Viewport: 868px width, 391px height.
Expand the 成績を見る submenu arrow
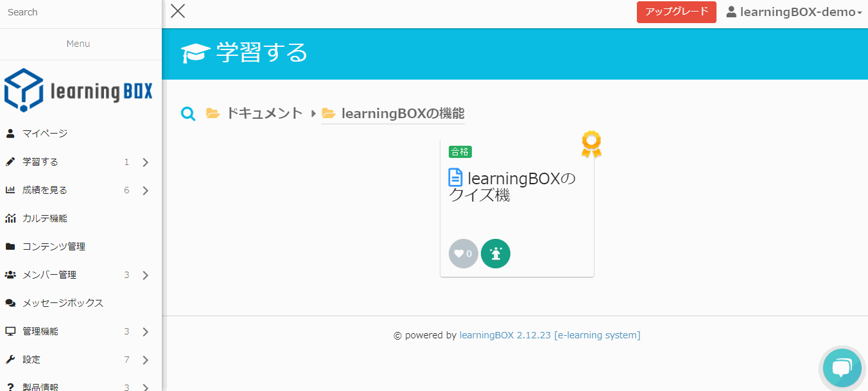tap(145, 191)
